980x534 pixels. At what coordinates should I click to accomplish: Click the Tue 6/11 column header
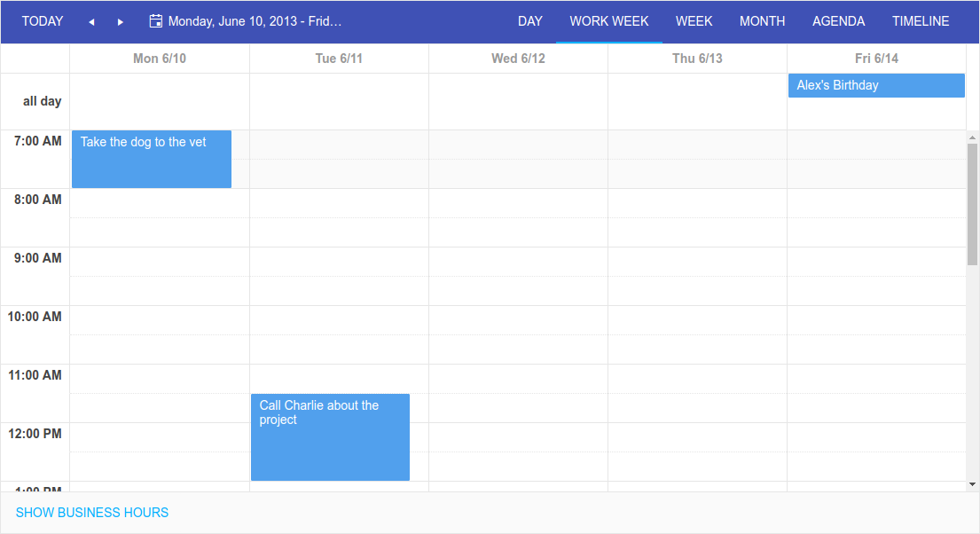339,59
